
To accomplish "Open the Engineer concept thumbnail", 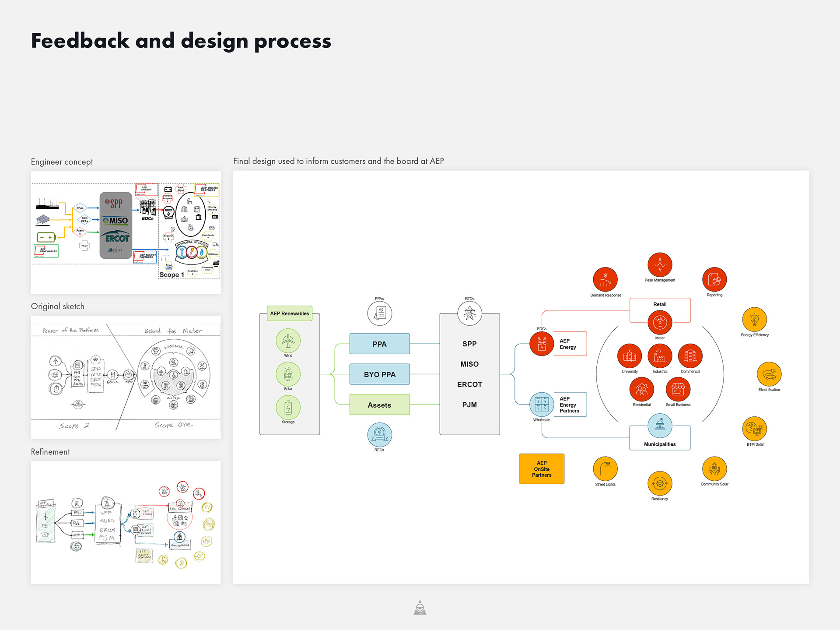I will pos(126,232).
